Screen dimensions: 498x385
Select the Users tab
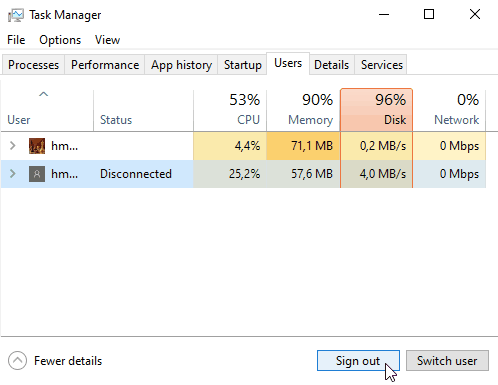point(288,63)
